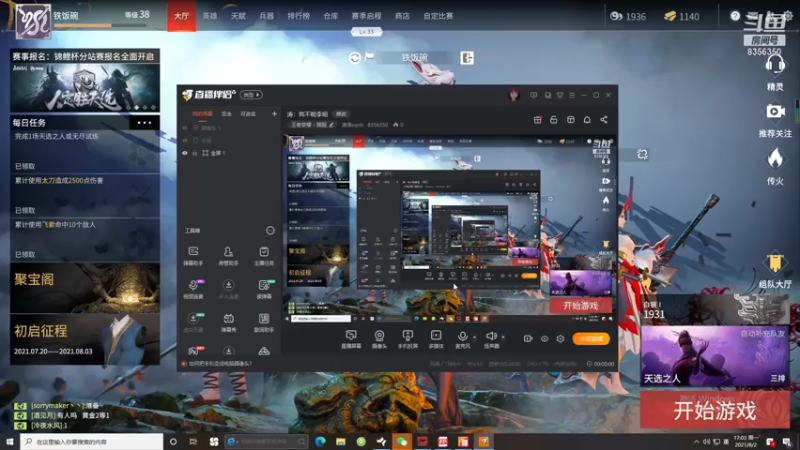Click the share icon in streaming app
Viewport: 800px width, 450px height.
tap(604, 119)
